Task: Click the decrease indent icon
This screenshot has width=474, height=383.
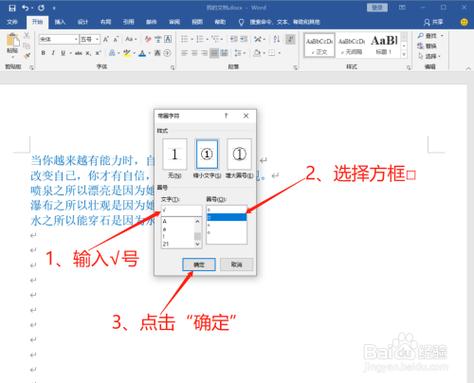Action: [234, 39]
